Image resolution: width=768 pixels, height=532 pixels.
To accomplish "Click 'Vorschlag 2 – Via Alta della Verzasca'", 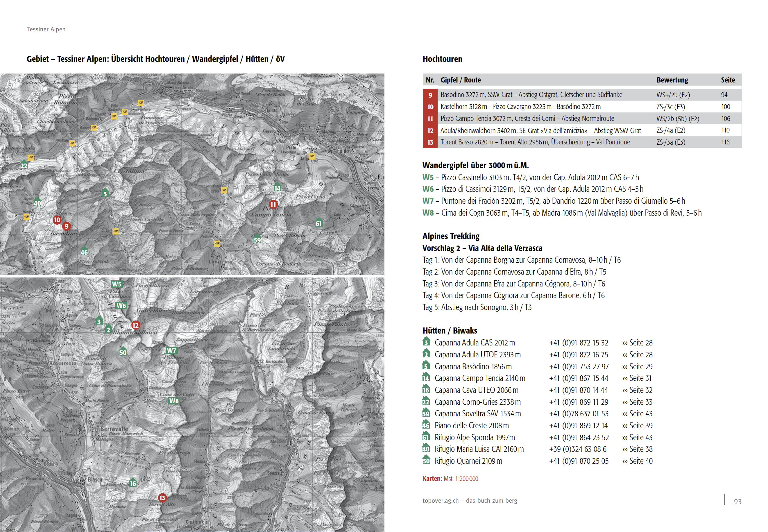I will [x=482, y=248].
